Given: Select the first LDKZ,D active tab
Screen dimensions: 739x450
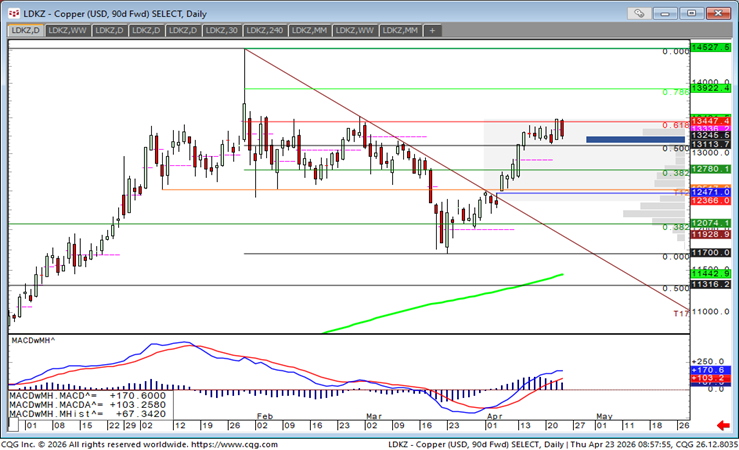Looking at the screenshot, I should pos(24,31).
